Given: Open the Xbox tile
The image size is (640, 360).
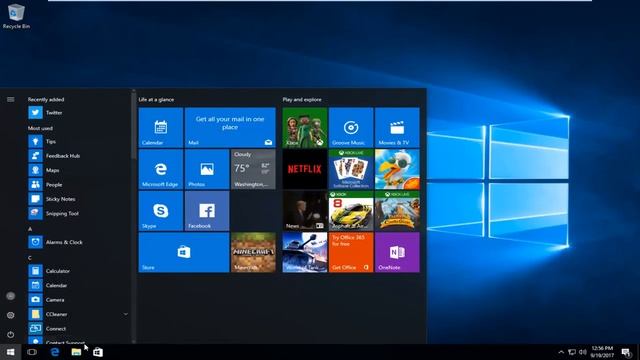Looking at the screenshot, I should [305, 127].
